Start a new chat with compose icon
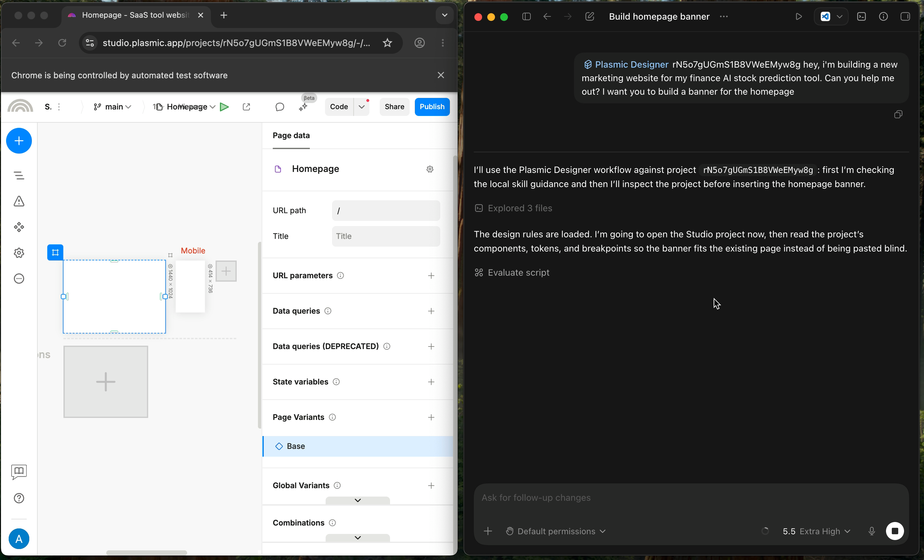The width and height of the screenshot is (924, 560). pyautogui.click(x=589, y=16)
